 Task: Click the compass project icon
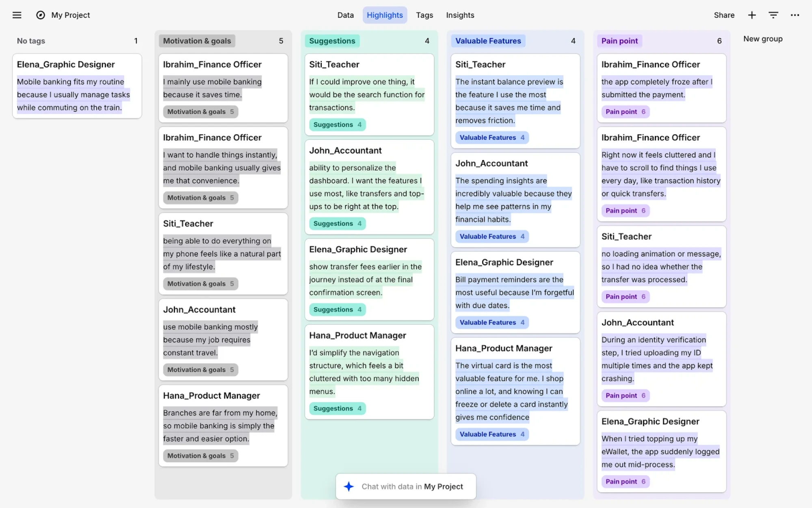tap(41, 15)
